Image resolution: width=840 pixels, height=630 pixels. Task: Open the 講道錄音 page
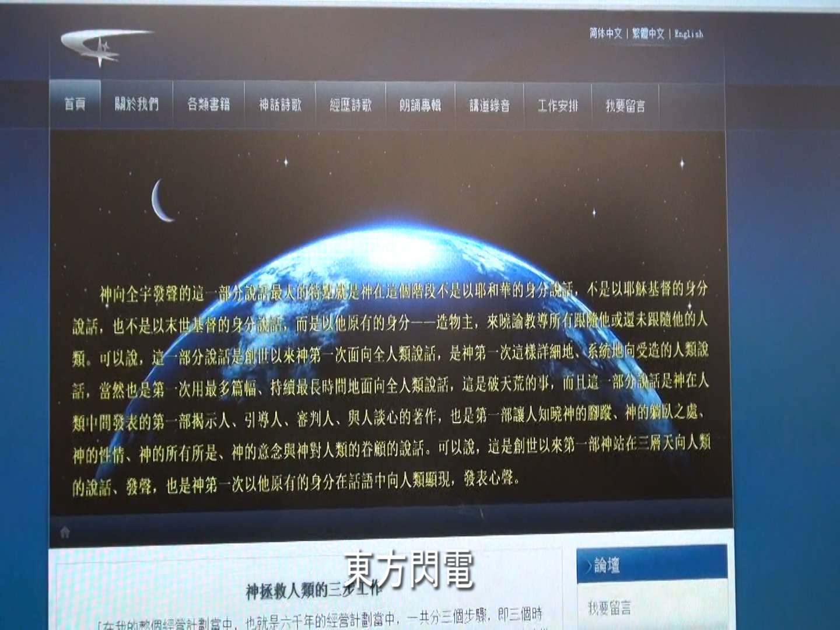489,106
